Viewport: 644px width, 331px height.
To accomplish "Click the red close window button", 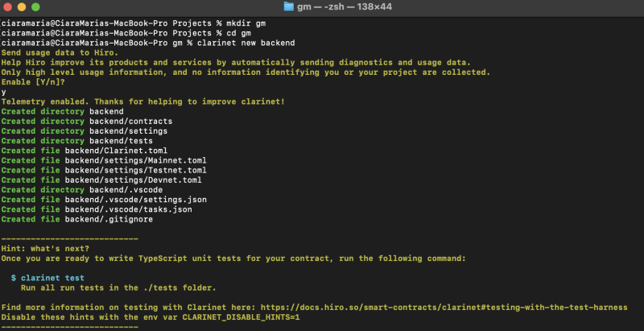I will click(8, 7).
